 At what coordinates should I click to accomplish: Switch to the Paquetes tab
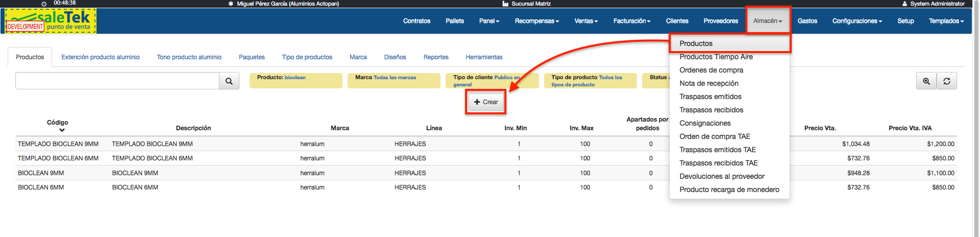pyautogui.click(x=252, y=57)
